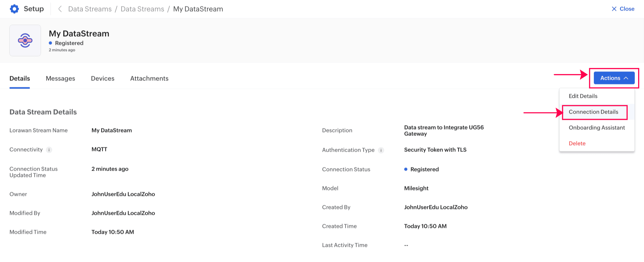Launch the Onboarding Assistant option
644x262 pixels.
pos(597,127)
